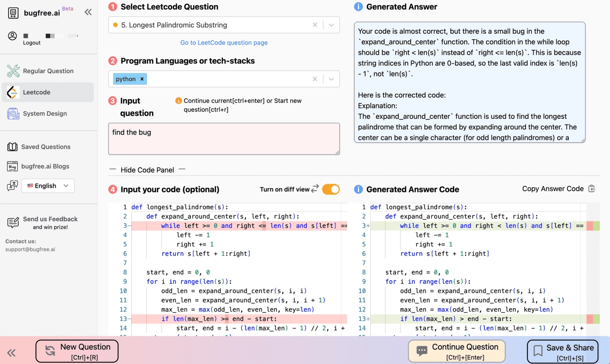
Task: Click the swap arrows icon near diff view
Action: pyautogui.click(x=315, y=189)
